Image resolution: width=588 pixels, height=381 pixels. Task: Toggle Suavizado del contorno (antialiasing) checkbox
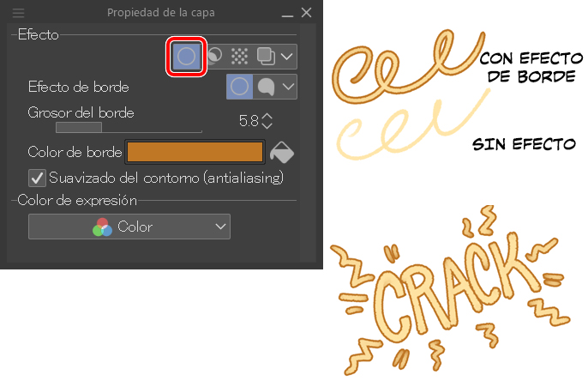37,178
